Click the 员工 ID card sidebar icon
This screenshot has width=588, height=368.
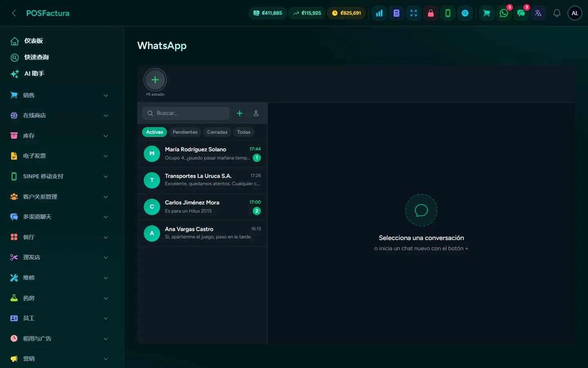pos(14,318)
